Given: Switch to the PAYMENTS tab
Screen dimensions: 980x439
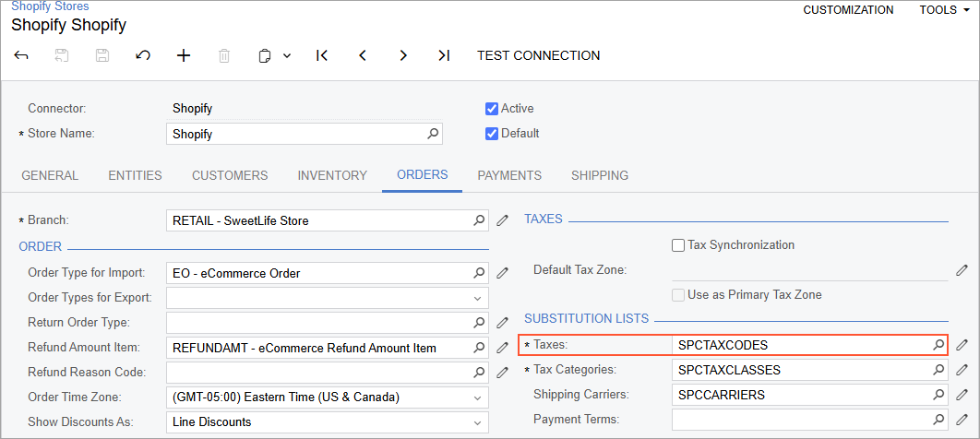Looking at the screenshot, I should click(509, 175).
